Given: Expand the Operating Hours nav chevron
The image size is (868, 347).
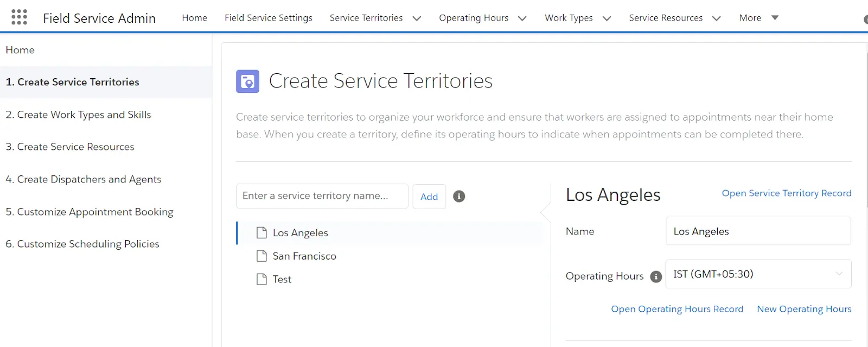Looking at the screenshot, I should click(x=522, y=18).
